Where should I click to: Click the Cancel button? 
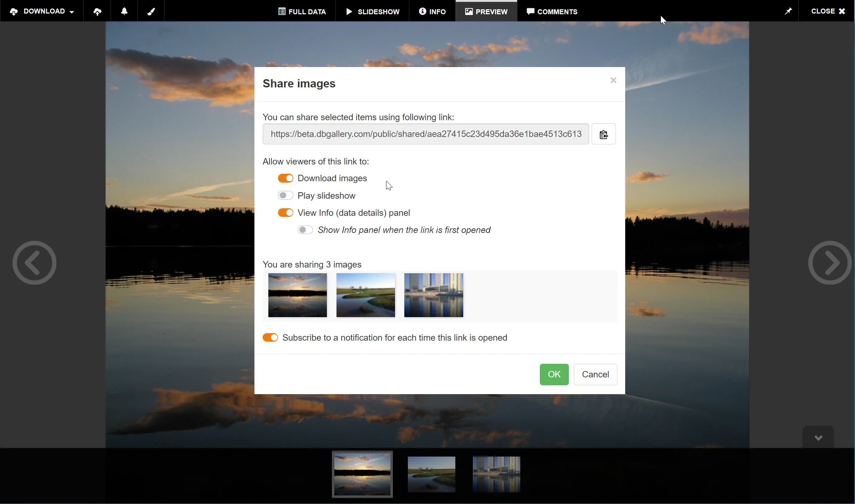[x=595, y=374]
